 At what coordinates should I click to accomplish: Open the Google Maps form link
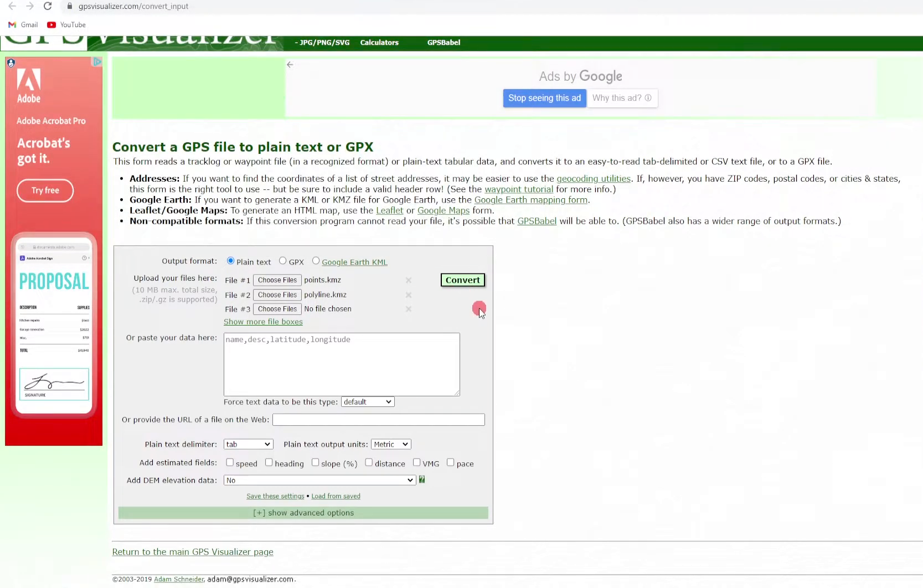tap(444, 210)
